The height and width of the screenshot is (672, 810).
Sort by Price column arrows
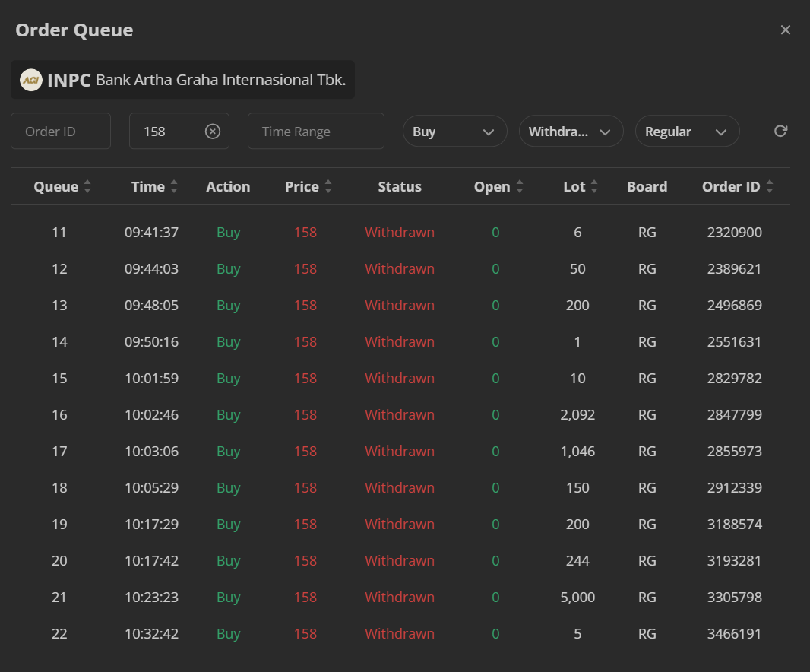pos(328,187)
